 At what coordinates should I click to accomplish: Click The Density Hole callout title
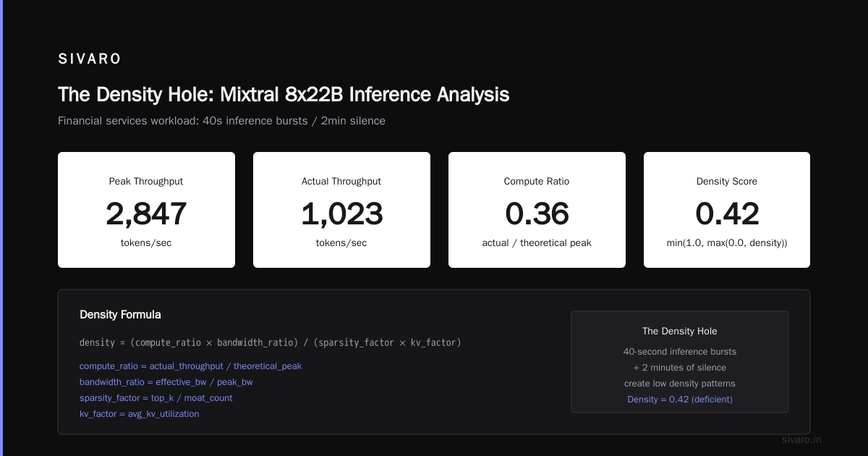click(x=680, y=331)
